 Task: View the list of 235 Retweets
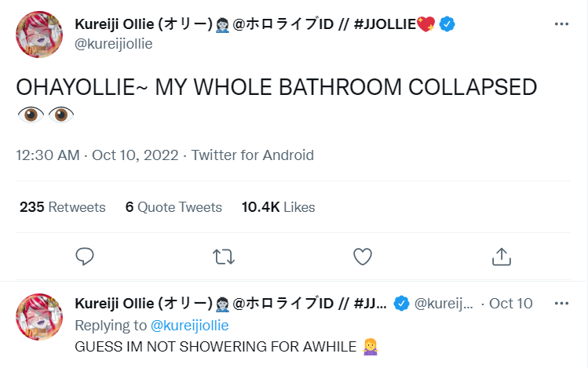click(x=63, y=207)
